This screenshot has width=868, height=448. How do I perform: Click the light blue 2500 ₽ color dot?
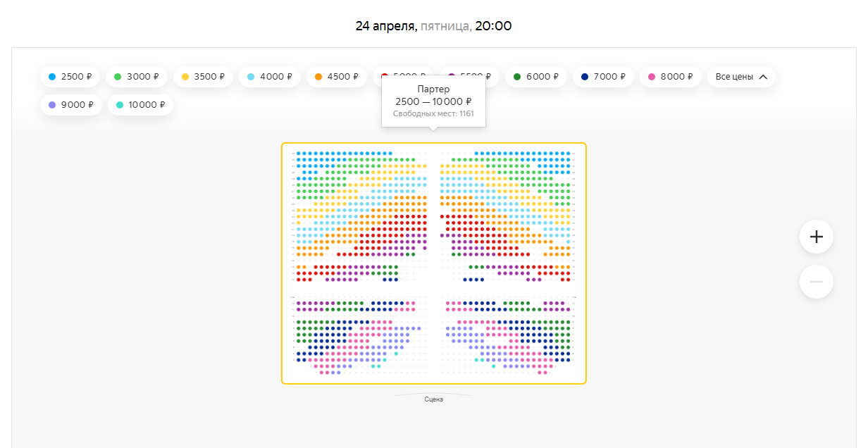[52, 77]
